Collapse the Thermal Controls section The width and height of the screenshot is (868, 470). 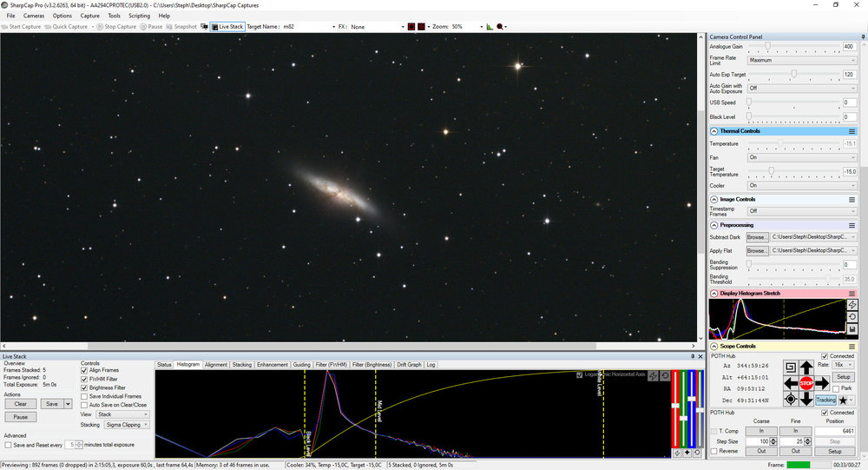tap(714, 131)
